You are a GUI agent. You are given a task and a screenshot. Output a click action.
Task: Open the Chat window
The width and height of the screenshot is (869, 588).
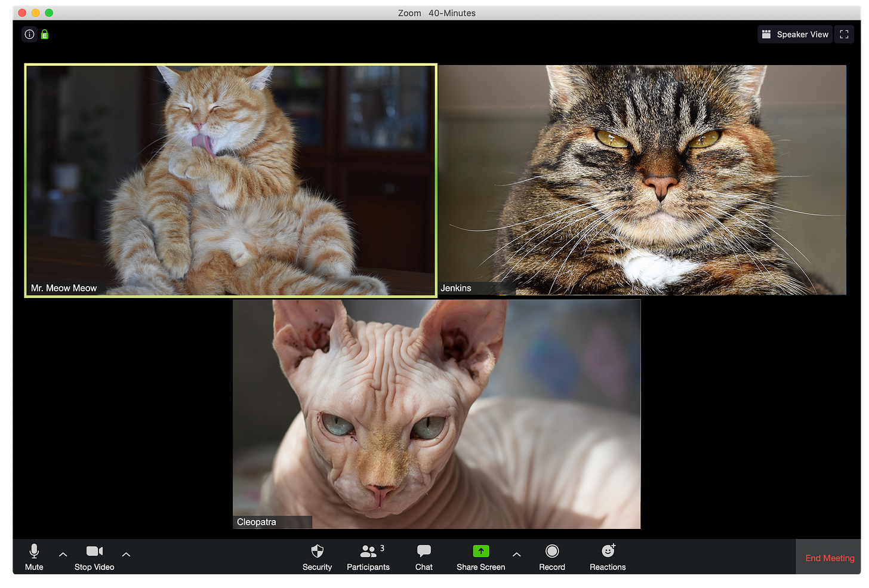pos(423,557)
